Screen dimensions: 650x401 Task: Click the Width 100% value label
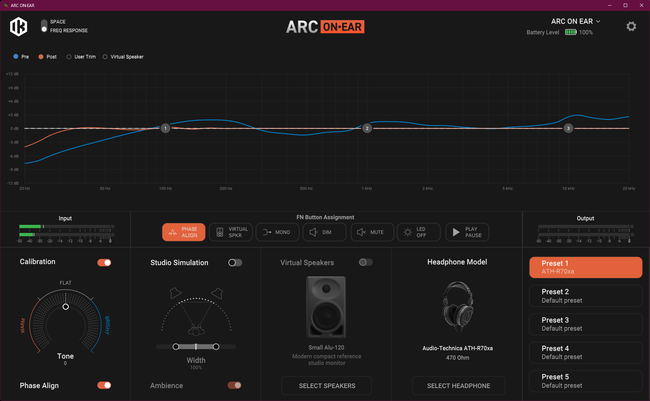[196, 367]
